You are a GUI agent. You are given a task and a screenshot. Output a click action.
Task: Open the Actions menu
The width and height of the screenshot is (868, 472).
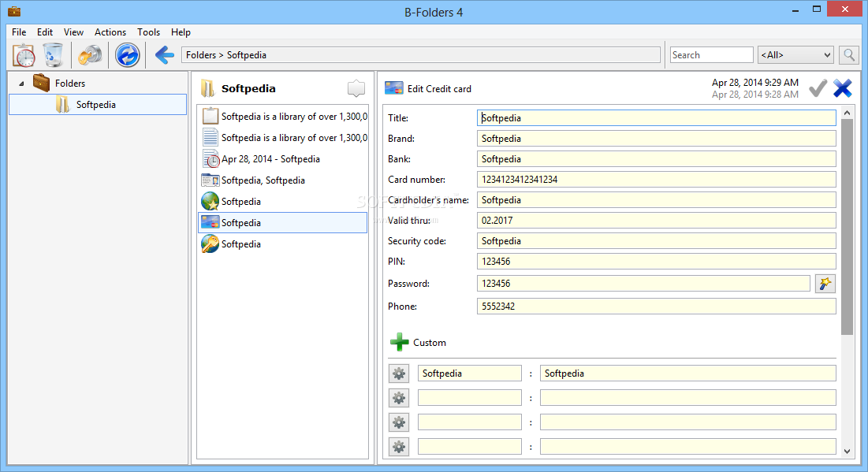point(110,32)
